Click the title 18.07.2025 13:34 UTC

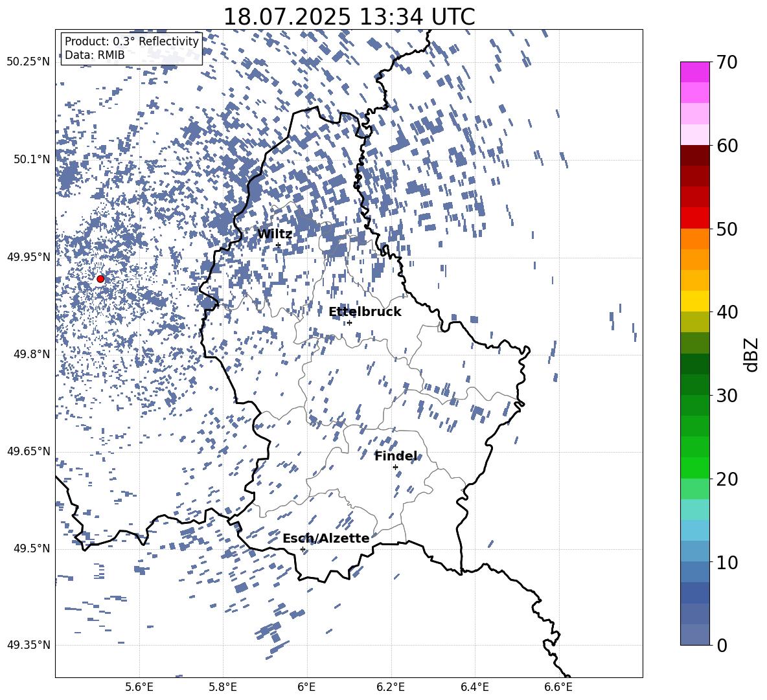click(349, 17)
